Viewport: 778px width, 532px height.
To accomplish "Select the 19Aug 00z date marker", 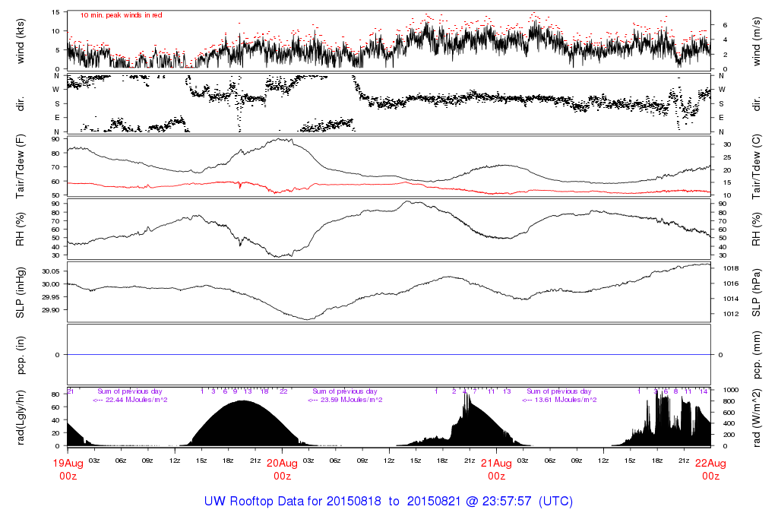I will (x=68, y=469).
